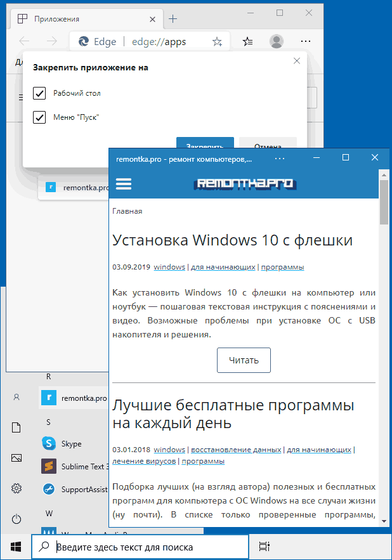Screen dimensions: 392x560
Task: Click the Отмена button
Action: click(x=268, y=143)
